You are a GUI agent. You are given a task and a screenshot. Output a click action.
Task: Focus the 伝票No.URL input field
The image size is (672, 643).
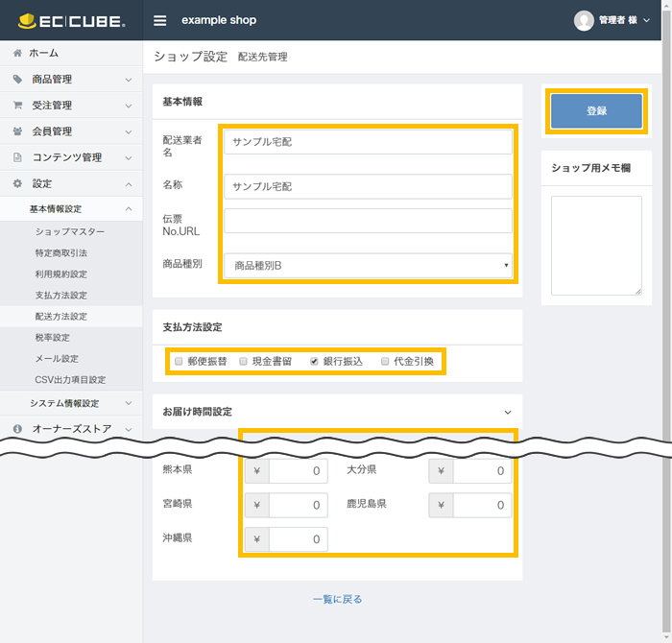coord(369,222)
